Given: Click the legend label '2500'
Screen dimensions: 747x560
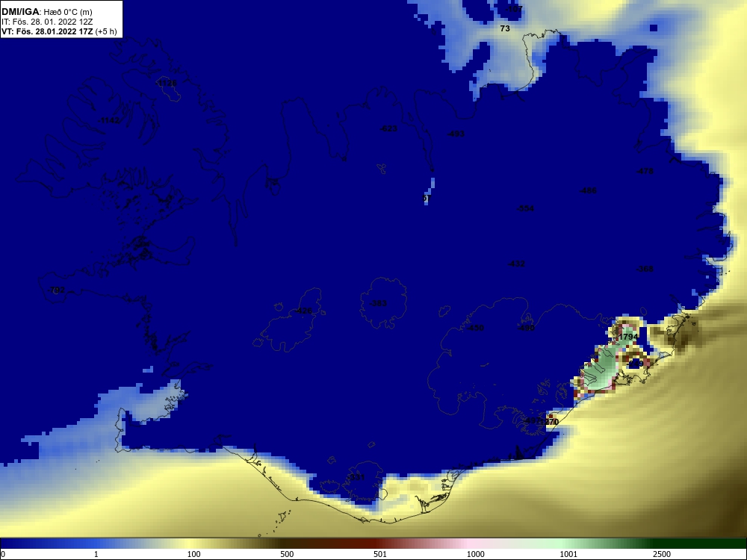Looking at the screenshot, I should tap(662, 554).
